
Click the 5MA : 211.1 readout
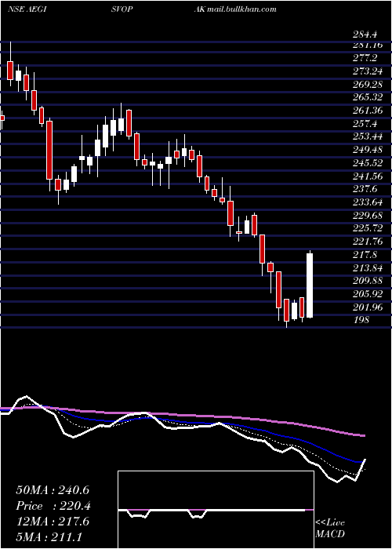[49, 537]
